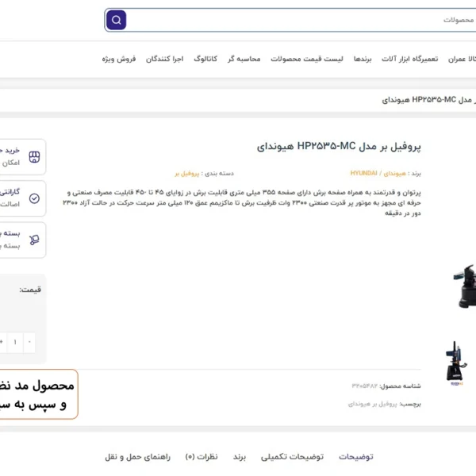Switch to the برند tab
This screenshot has width=476, height=476.
pyautogui.click(x=240, y=457)
